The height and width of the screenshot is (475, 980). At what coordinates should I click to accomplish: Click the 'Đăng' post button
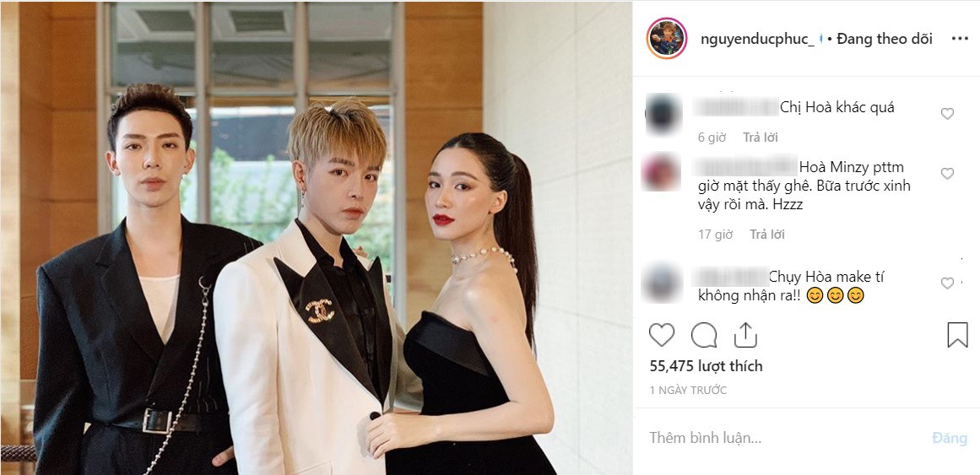click(x=950, y=438)
